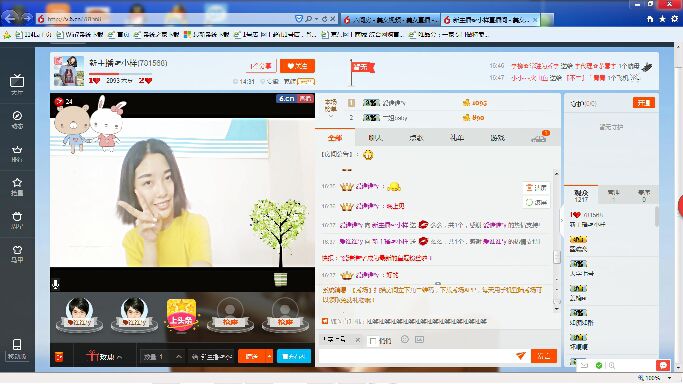Screen dimensions: 683x384
Task: Click the picture icon above chat input
Action: click(x=419, y=339)
